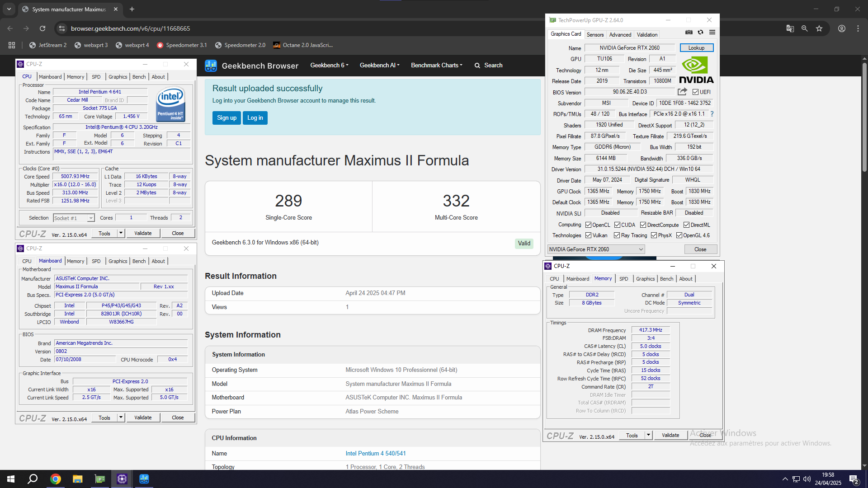868x488 pixels.
Task: Select SPD tab in CPU-Z Memory window
Action: [623, 279]
